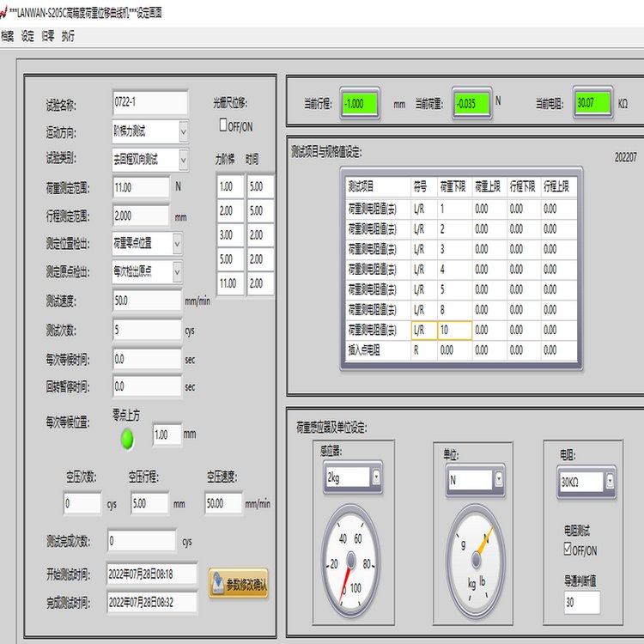Click the green 零点上方 indicator light
The height and width of the screenshot is (644, 644).
point(127,439)
